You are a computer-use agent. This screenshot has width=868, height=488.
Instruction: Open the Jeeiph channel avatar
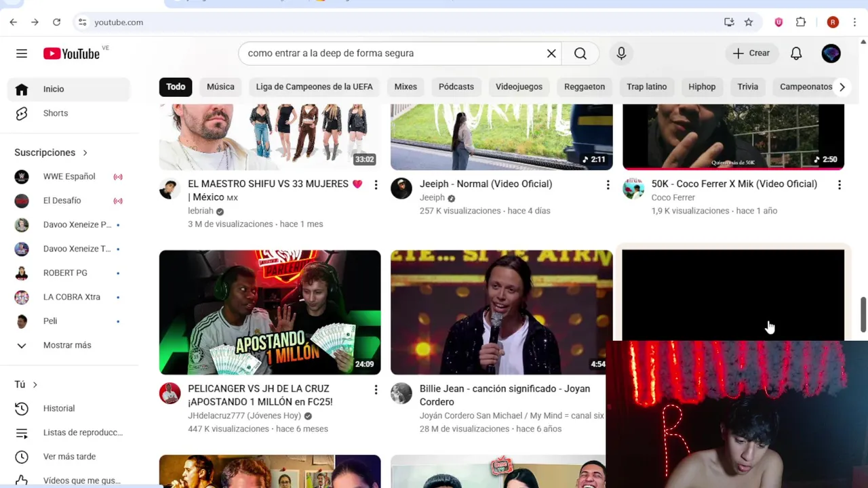coord(401,188)
